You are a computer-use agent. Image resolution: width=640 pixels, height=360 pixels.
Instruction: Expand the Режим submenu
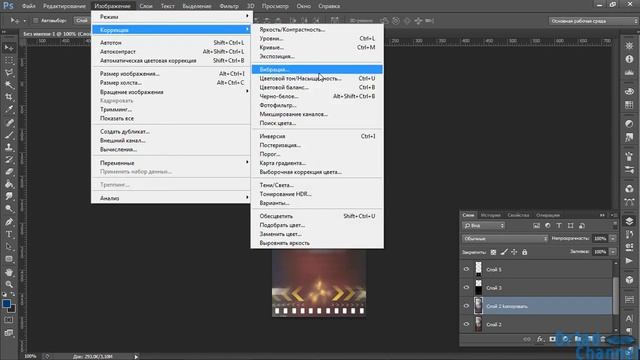point(171,17)
